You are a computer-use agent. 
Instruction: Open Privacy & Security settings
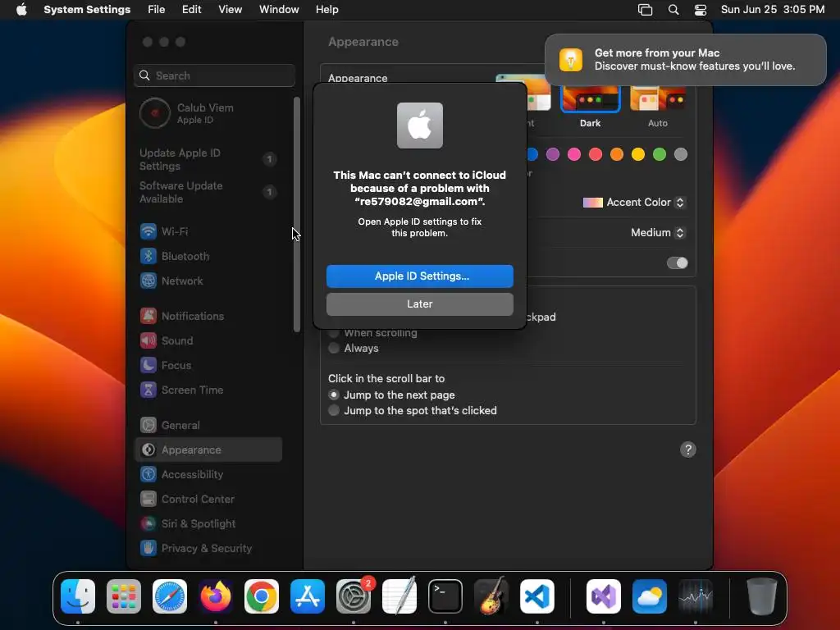(x=208, y=549)
